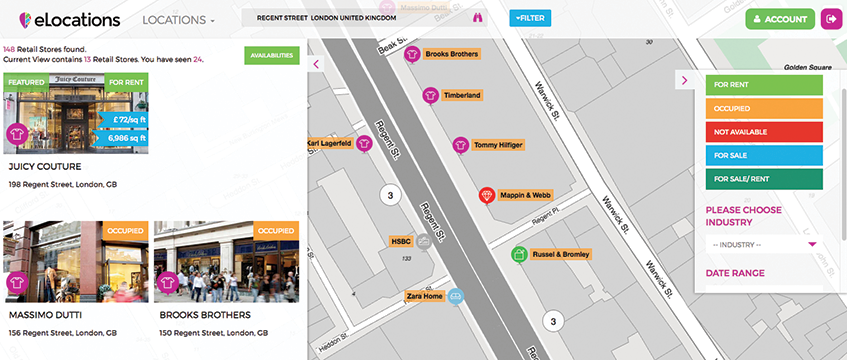The width and height of the screenshot is (847, 360).
Task: Click the Mappin & Webb diamond pin
Action: [x=487, y=196]
